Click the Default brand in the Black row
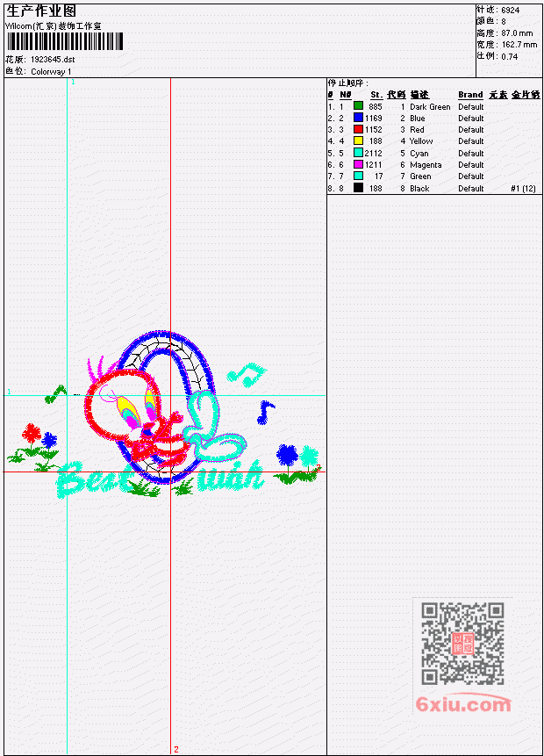 point(471,189)
